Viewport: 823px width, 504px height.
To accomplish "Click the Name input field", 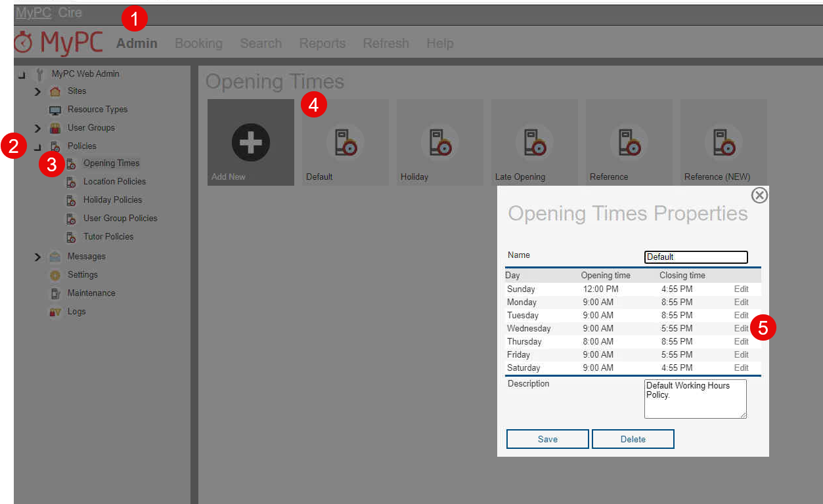I will tap(696, 257).
